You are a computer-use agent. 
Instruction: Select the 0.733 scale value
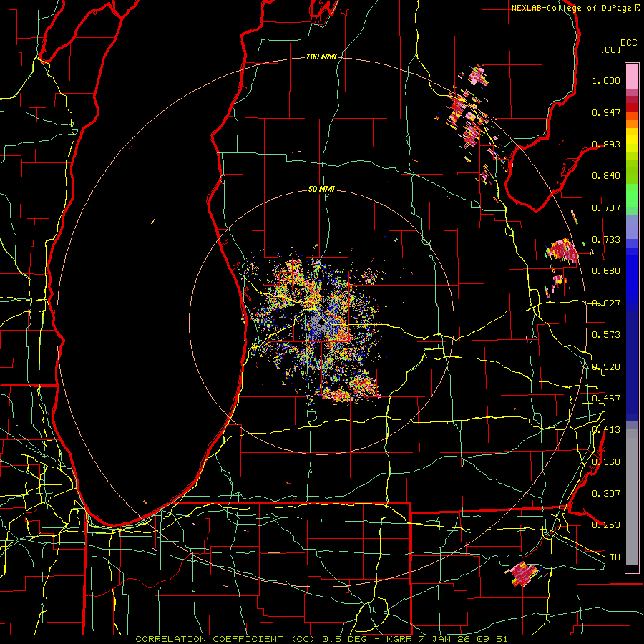pos(606,240)
